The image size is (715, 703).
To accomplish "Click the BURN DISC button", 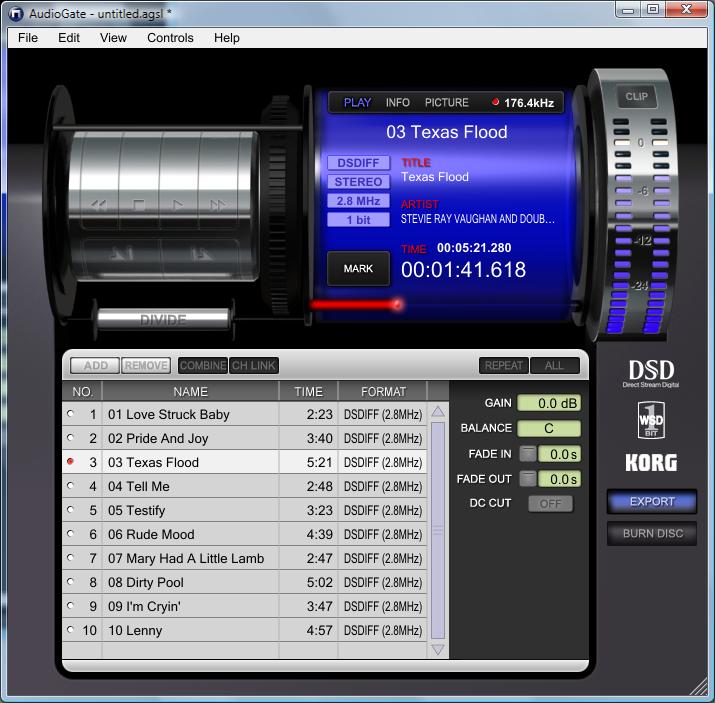I will 652,533.
